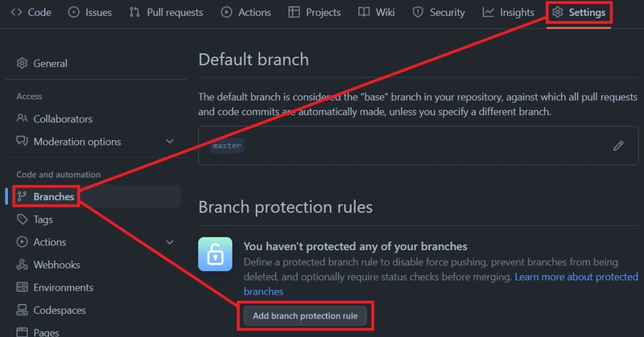The image size is (644, 337).
Task: Click the unlocked padlock icon
Action: [x=215, y=257]
